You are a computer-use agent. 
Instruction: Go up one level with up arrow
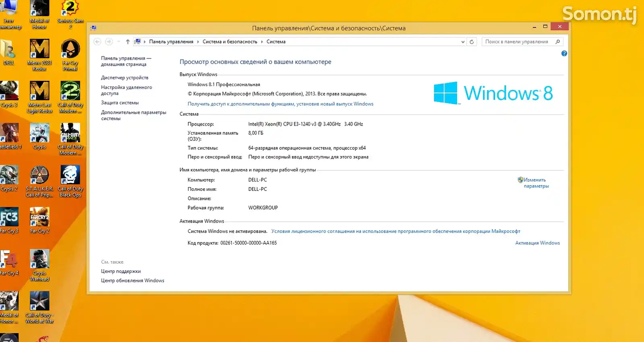coord(128,41)
